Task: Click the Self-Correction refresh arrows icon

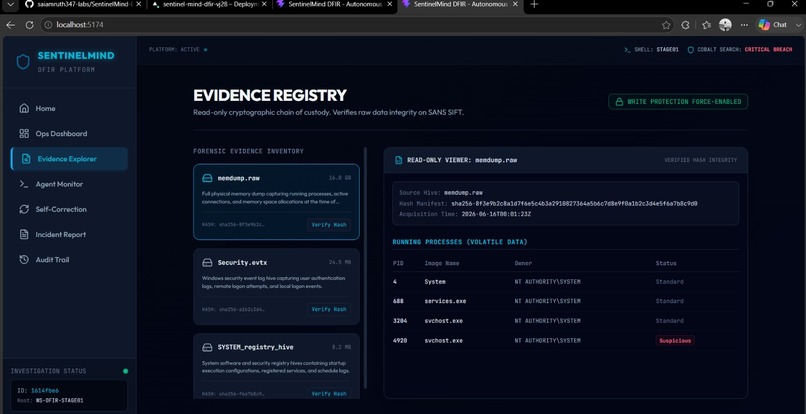Action: 24,209
